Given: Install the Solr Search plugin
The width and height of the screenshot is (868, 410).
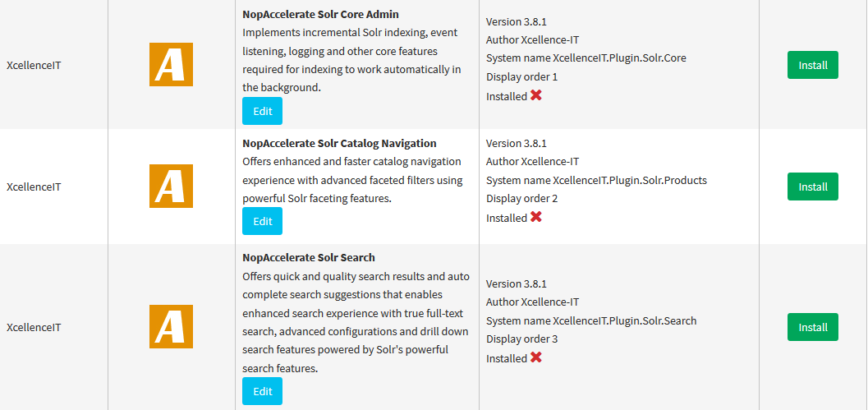Looking at the screenshot, I should point(813,327).
